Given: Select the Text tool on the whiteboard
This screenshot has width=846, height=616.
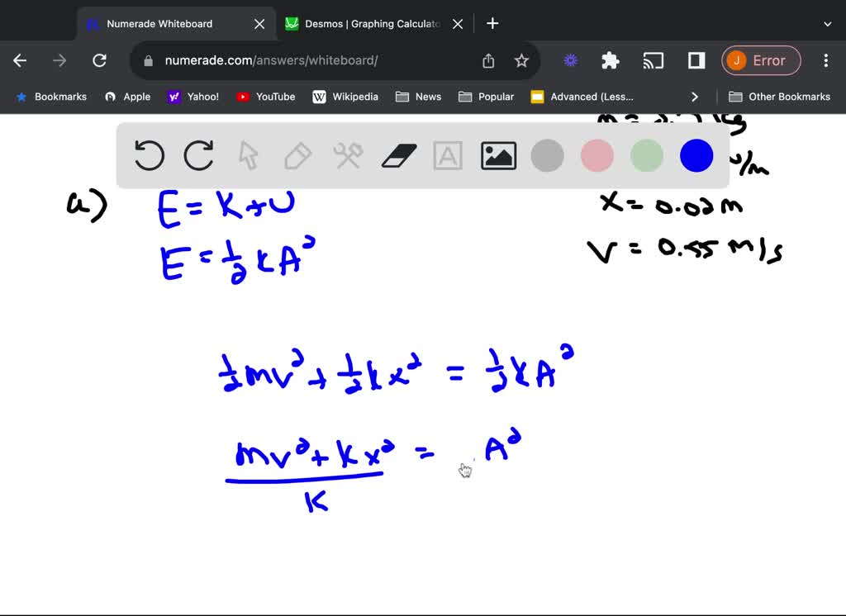Looking at the screenshot, I should [447, 155].
